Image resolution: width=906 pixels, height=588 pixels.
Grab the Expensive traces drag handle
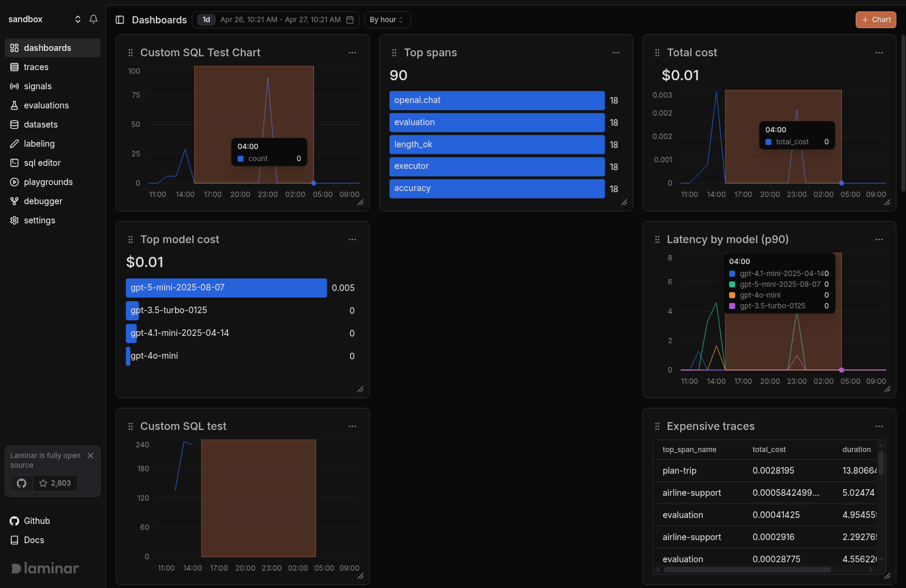pos(657,426)
